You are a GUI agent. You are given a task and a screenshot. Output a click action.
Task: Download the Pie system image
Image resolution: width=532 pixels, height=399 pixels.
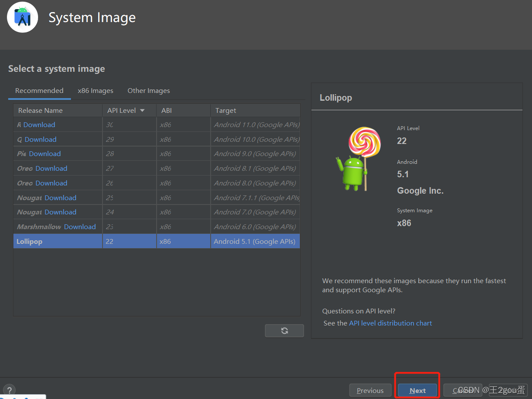tap(45, 154)
